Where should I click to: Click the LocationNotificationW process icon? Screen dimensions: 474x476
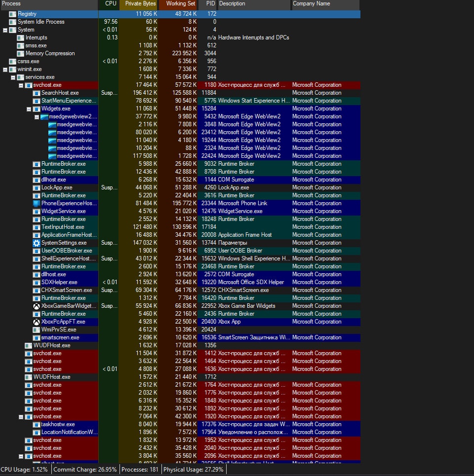click(36, 432)
